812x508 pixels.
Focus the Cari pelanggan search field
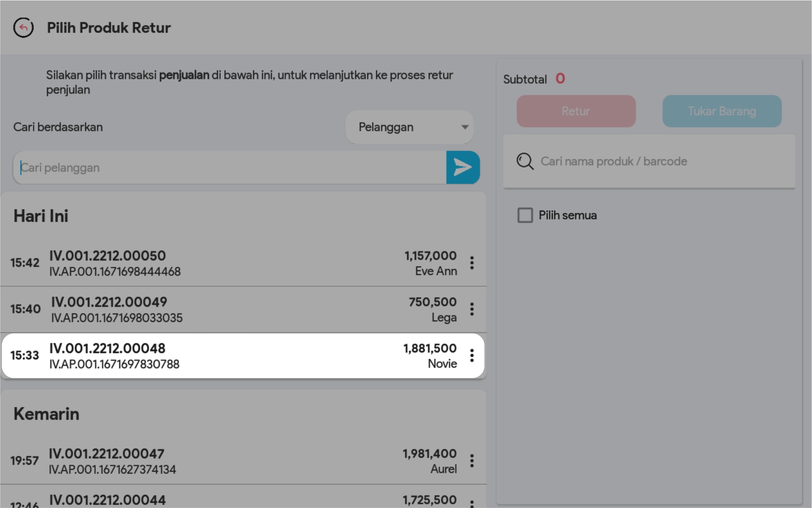tap(230, 168)
